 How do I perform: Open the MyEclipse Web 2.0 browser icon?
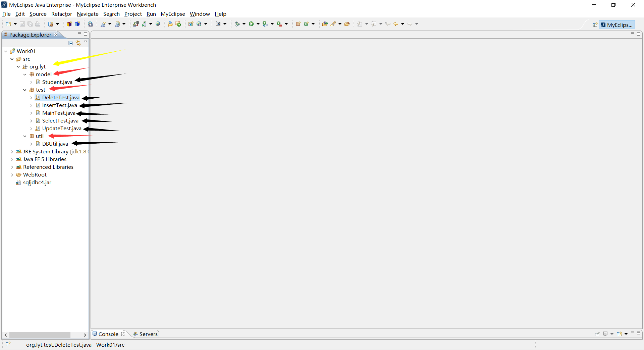pos(90,24)
